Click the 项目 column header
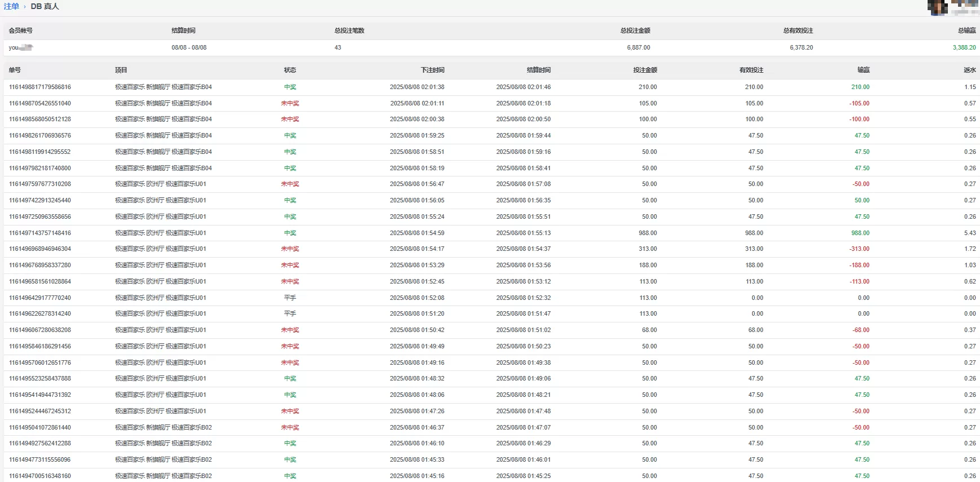Image resolution: width=980 pixels, height=482 pixels. click(121, 70)
